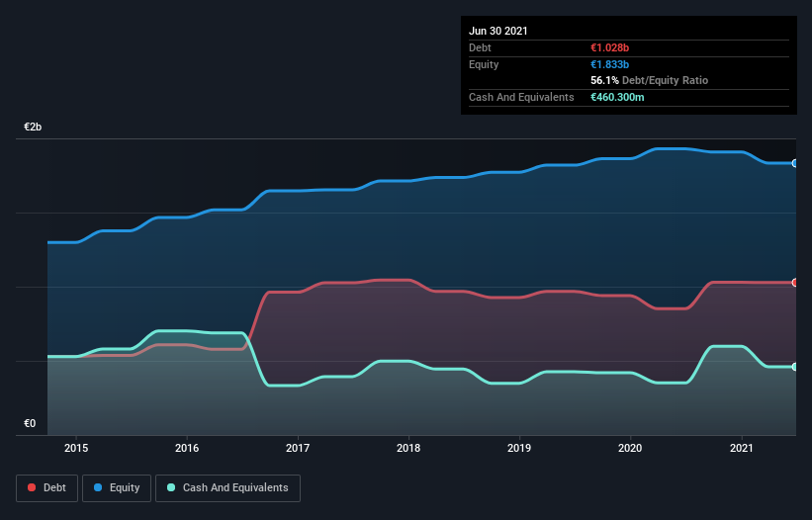Click the Equity row label in tooltip
The width and height of the screenshot is (812, 520).
click(x=484, y=64)
